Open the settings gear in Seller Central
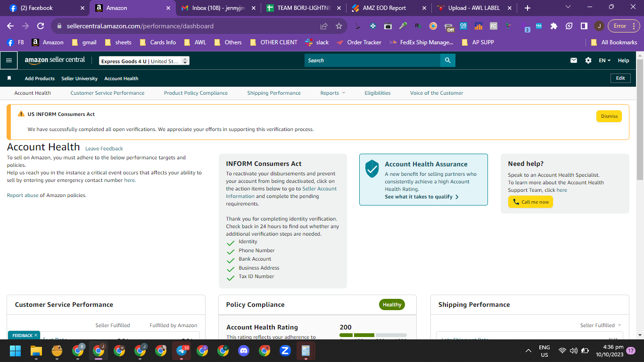Viewport: 644px width, 362px height. 588,60
